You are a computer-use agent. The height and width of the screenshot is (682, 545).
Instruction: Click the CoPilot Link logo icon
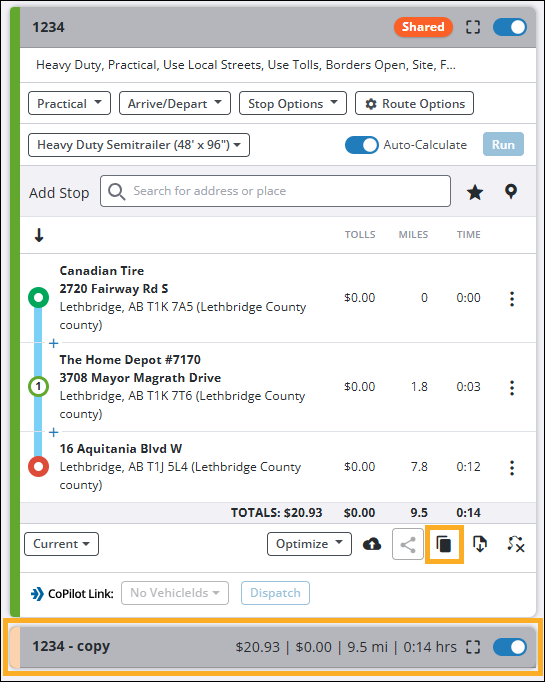point(37,594)
